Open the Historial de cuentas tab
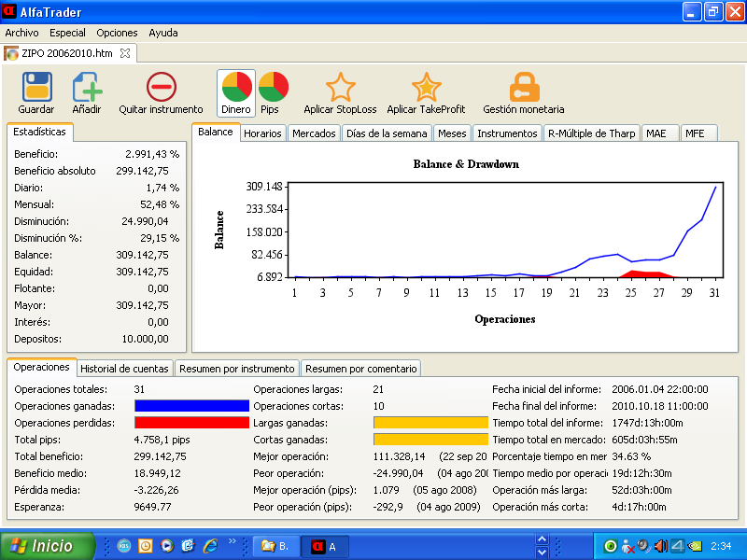The image size is (747, 560). (x=124, y=369)
